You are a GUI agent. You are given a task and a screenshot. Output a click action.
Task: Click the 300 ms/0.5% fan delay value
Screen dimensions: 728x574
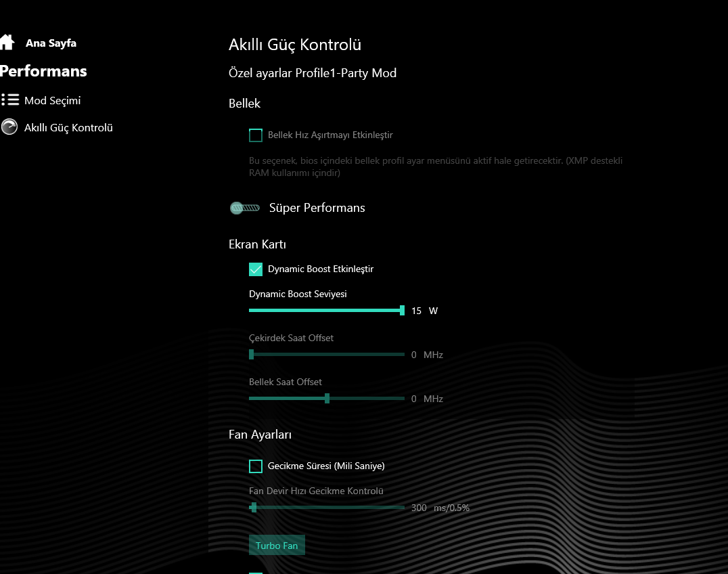tap(440, 508)
